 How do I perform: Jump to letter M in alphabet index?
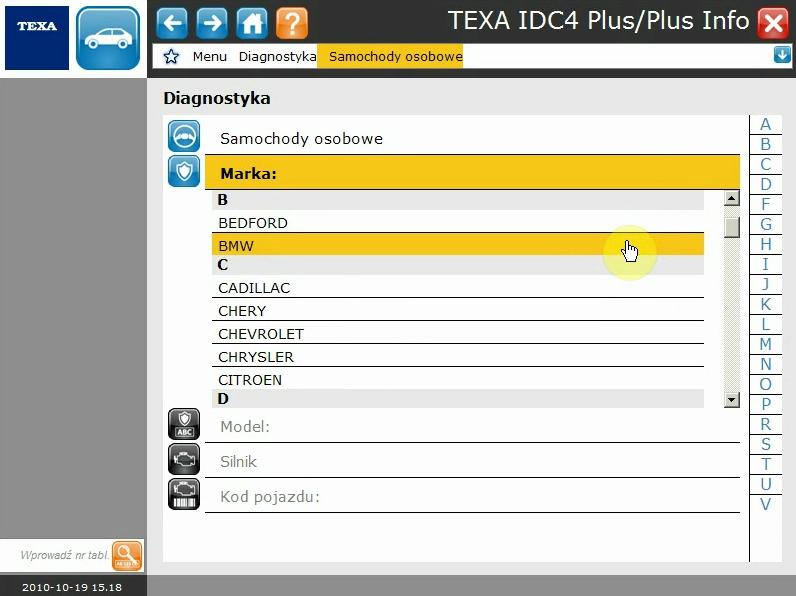click(x=765, y=344)
